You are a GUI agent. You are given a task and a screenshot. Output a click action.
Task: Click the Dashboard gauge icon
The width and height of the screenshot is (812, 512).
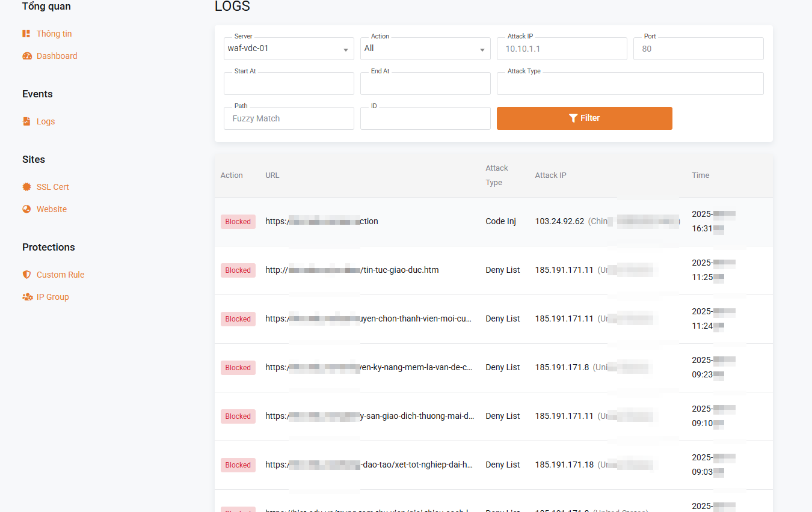coord(26,56)
